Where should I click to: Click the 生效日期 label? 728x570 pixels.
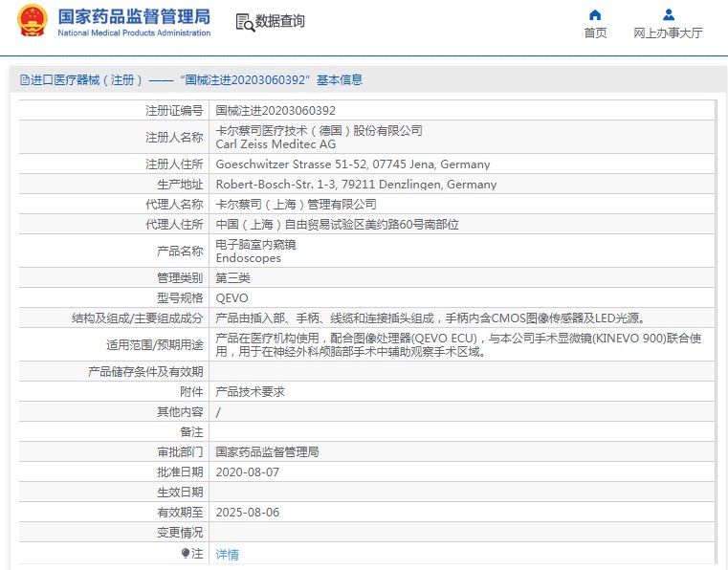click(x=180, y=492)
